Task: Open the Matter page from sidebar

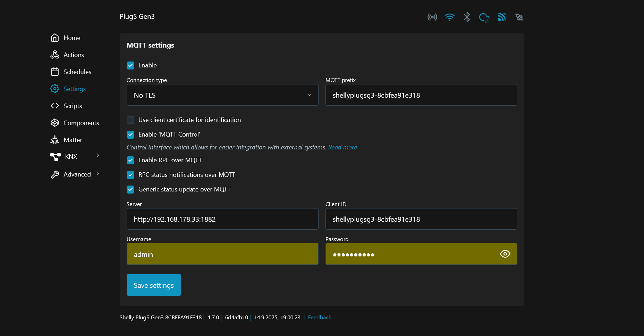Action: [73, 140]
